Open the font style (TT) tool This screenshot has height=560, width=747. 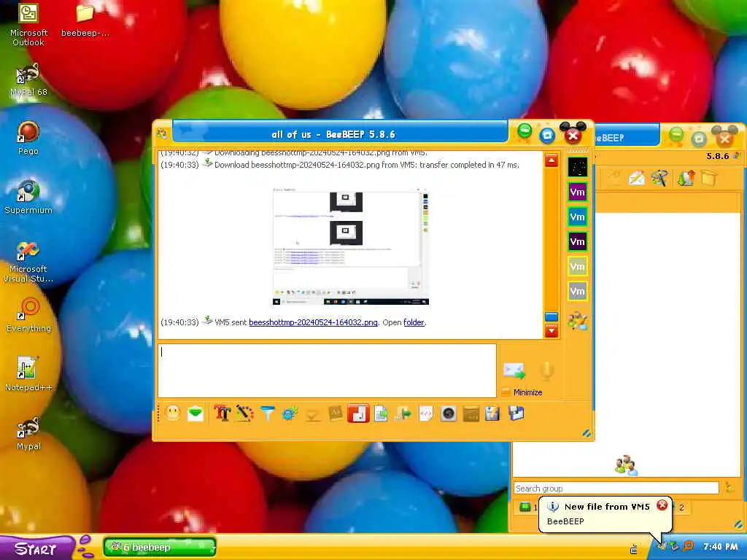click(x=222, y=413)
